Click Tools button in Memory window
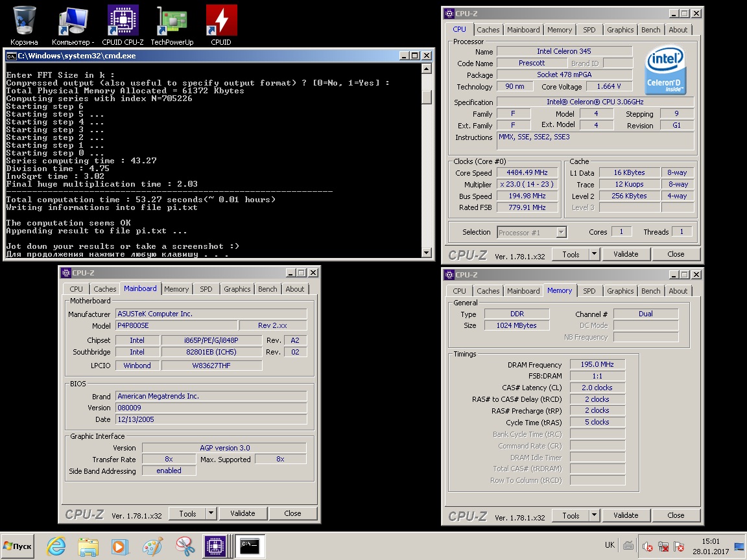747x560 pixels. pos(571,515)
